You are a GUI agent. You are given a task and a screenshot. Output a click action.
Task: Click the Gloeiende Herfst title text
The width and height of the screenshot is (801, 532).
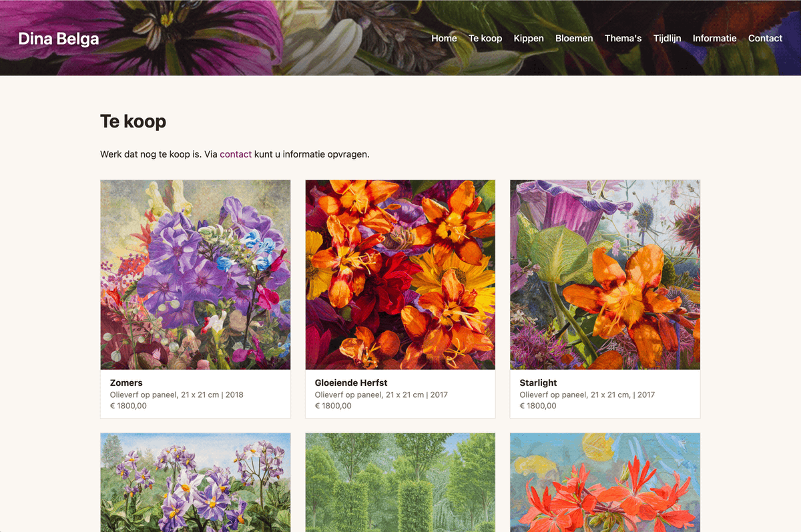[x=351, y=382]
